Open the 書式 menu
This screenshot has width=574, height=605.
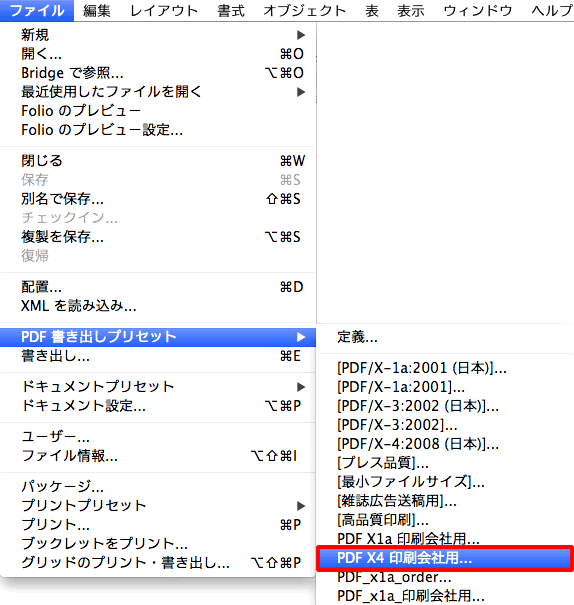pos(231,10)
